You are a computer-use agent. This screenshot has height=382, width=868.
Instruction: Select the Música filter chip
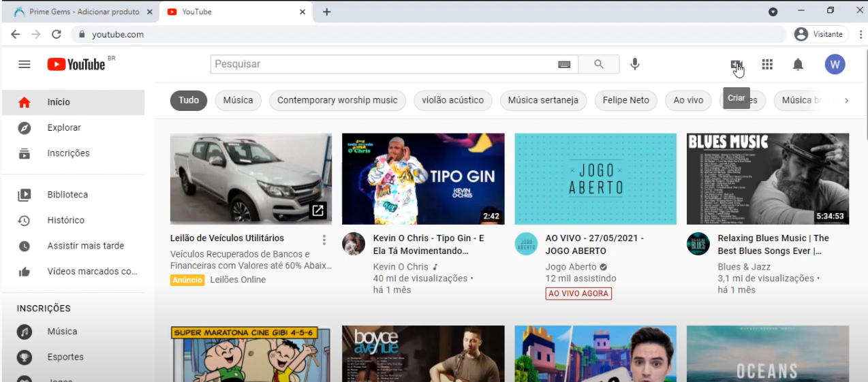[x=238, y=100]
